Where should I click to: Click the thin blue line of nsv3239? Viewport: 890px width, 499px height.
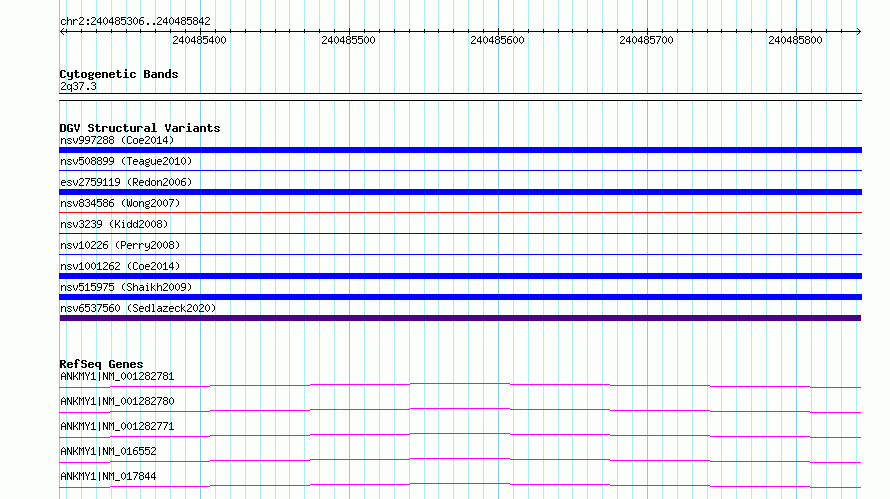click(x=460, y=233)
